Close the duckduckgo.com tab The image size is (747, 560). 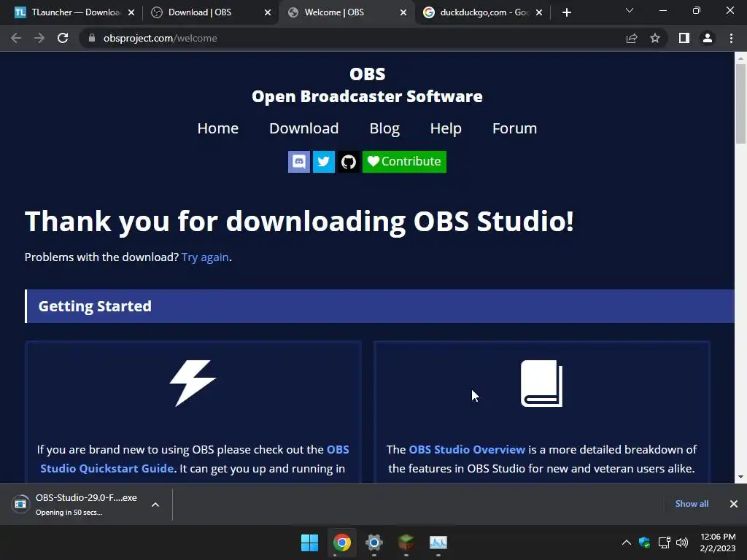tap(539, 12)
